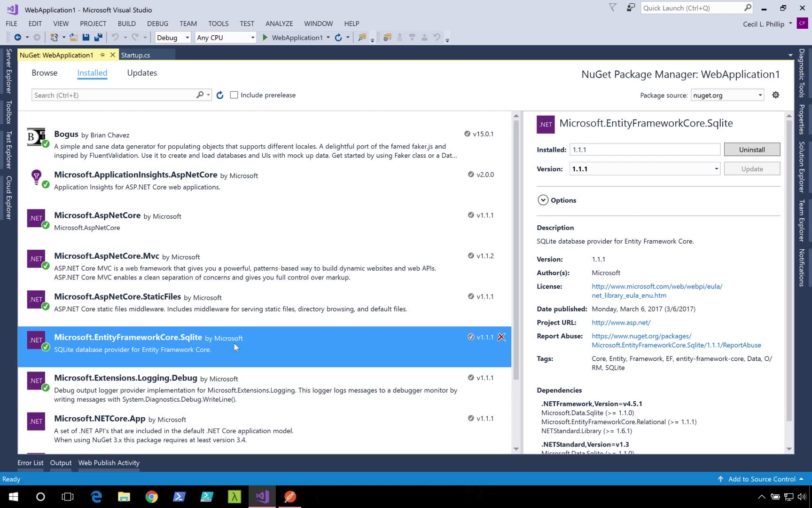Open Microsoft Edge from the taskbar

(96, 497)
